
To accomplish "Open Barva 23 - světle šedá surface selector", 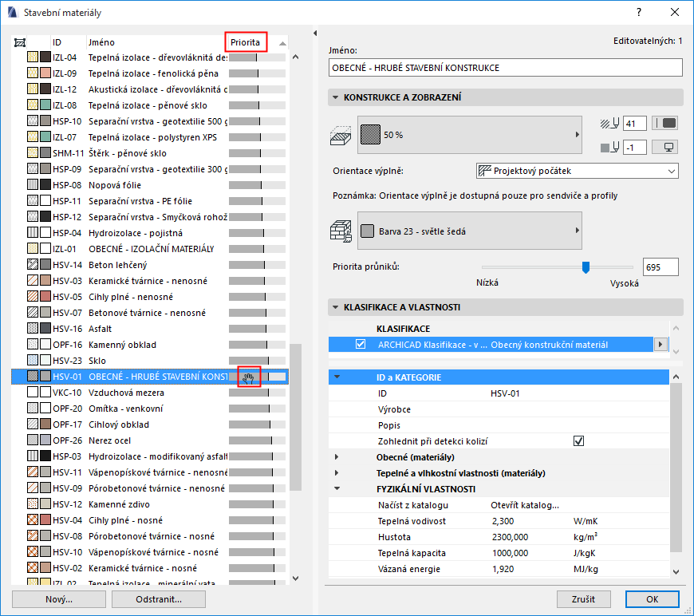I will pos(470,231).
